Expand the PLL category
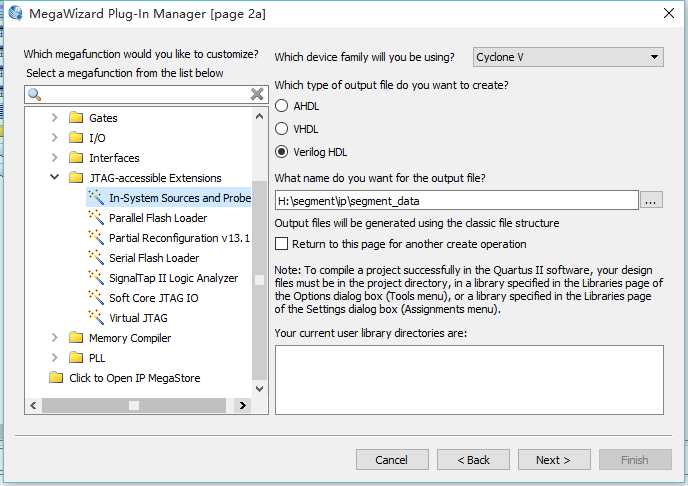Image resolution: width=688 pixels, height=486 pixels. click(x=54, y=357)
